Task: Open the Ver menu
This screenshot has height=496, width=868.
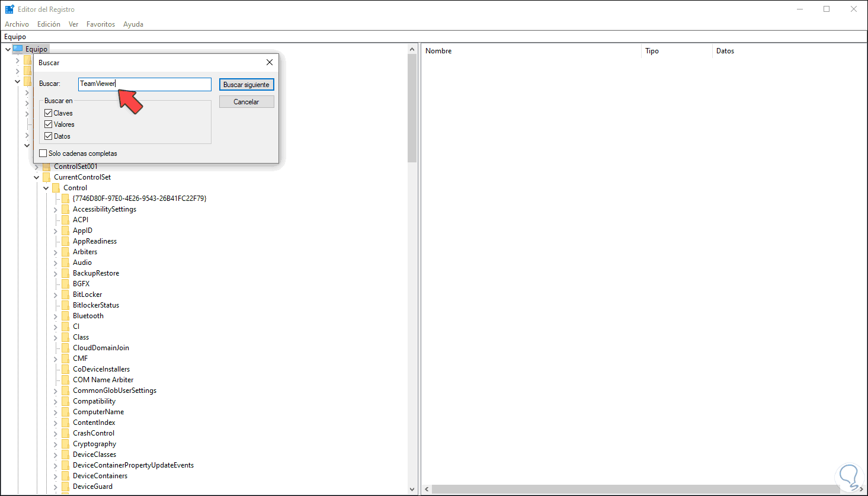Action: [73, 24]
